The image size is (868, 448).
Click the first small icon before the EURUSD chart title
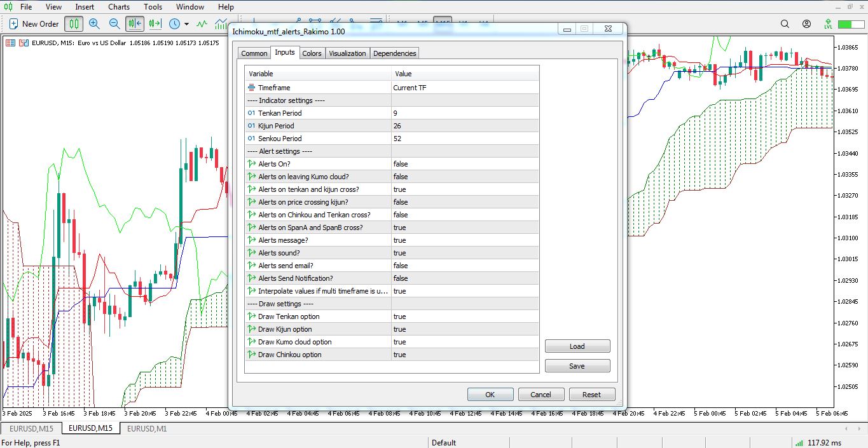coord(10,43)
